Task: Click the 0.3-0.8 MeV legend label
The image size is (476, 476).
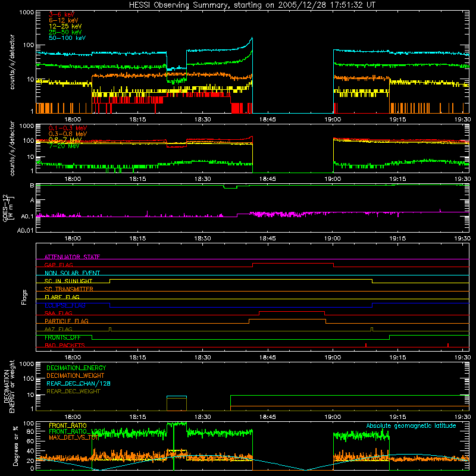Action: (68, 134)
